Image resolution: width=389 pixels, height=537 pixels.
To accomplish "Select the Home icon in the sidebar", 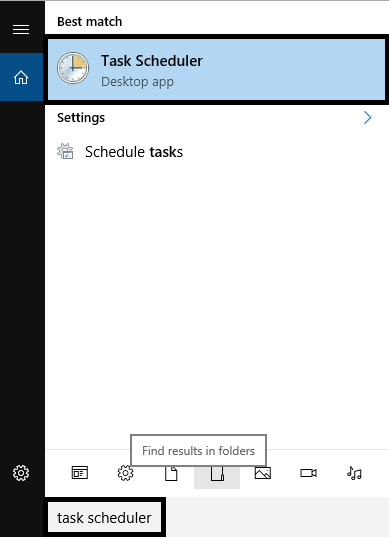I will coord(21,77).
